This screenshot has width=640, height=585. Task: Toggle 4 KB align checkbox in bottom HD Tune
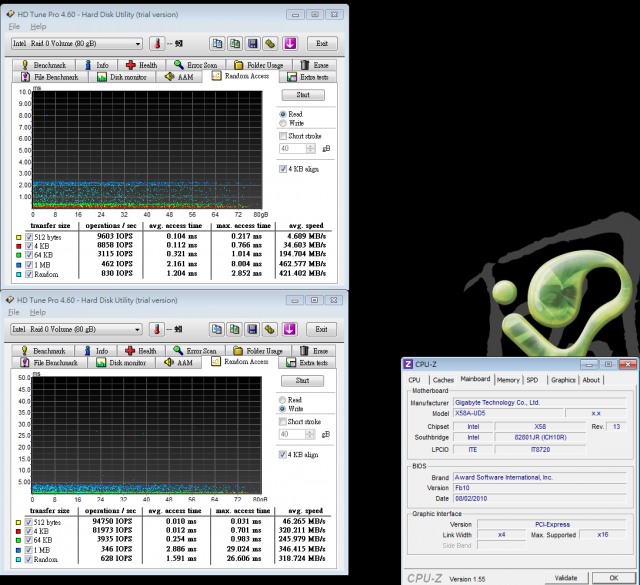point(282,454)
